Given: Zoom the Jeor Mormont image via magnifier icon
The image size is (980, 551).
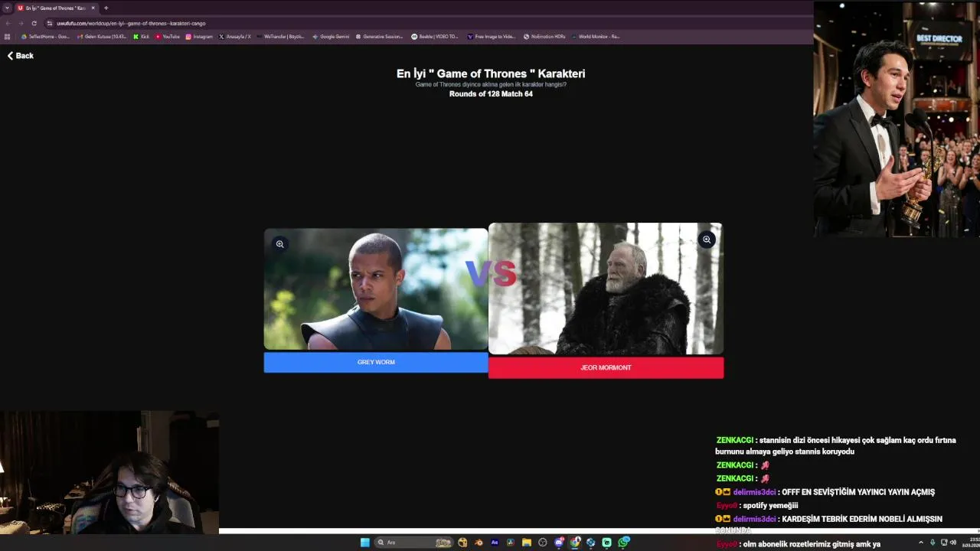Looking at the screenshot, I should [707, 240].
